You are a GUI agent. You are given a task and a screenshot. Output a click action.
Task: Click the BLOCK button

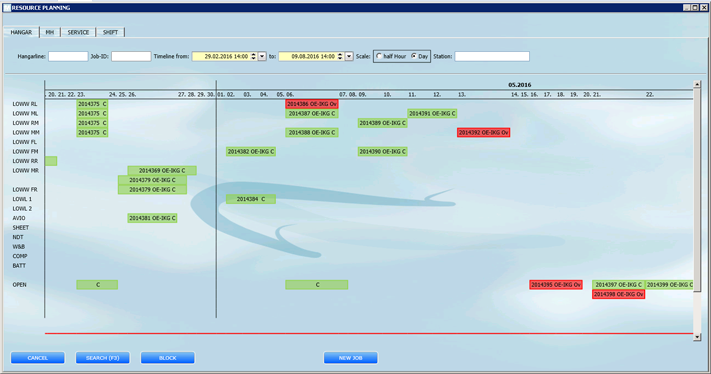[167, 358]
